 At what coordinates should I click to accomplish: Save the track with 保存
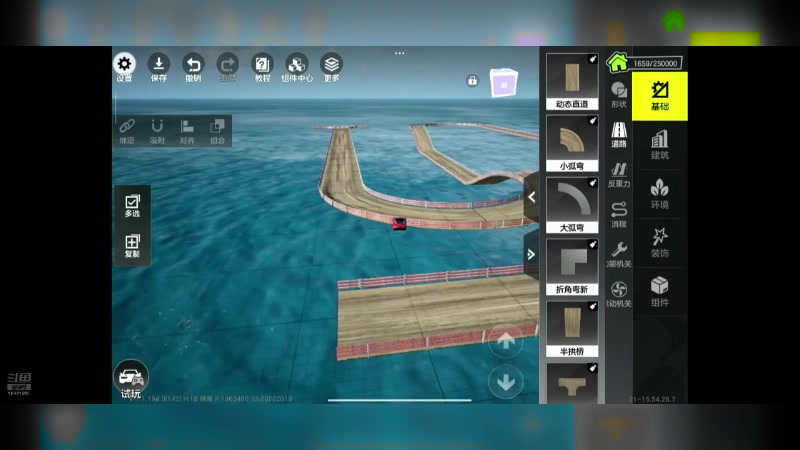coord(159,67)
